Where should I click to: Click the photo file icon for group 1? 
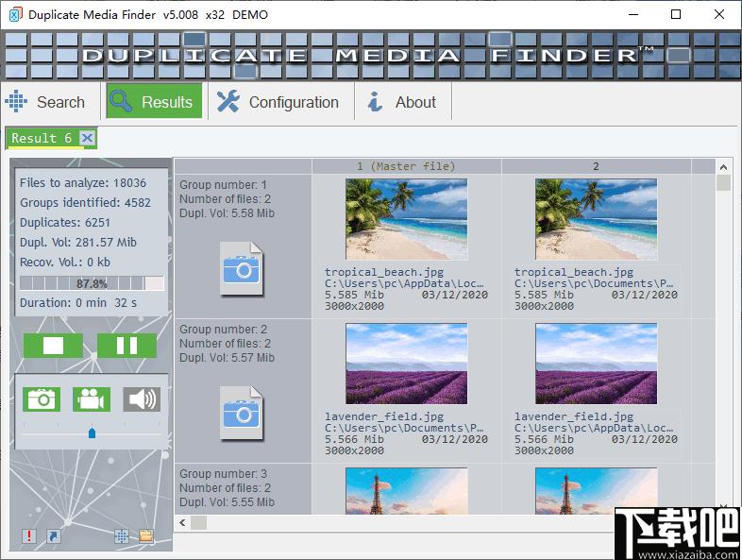coord(242,268)
